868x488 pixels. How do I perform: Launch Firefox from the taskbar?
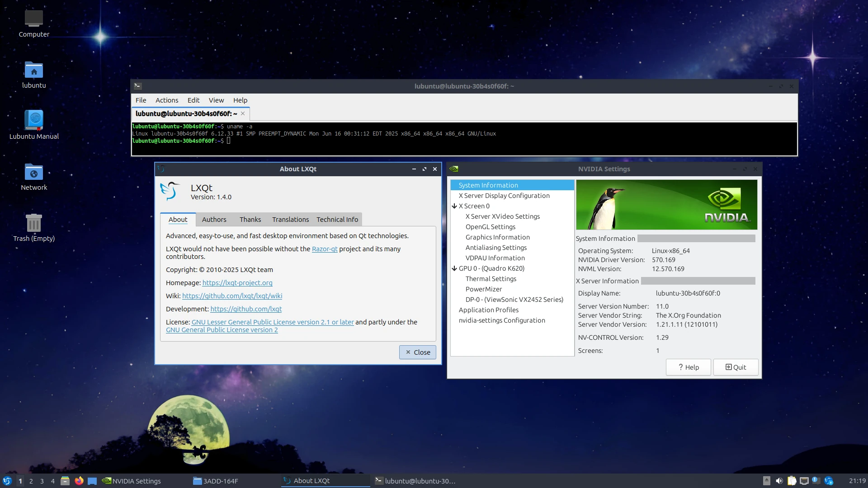(79, 481)
